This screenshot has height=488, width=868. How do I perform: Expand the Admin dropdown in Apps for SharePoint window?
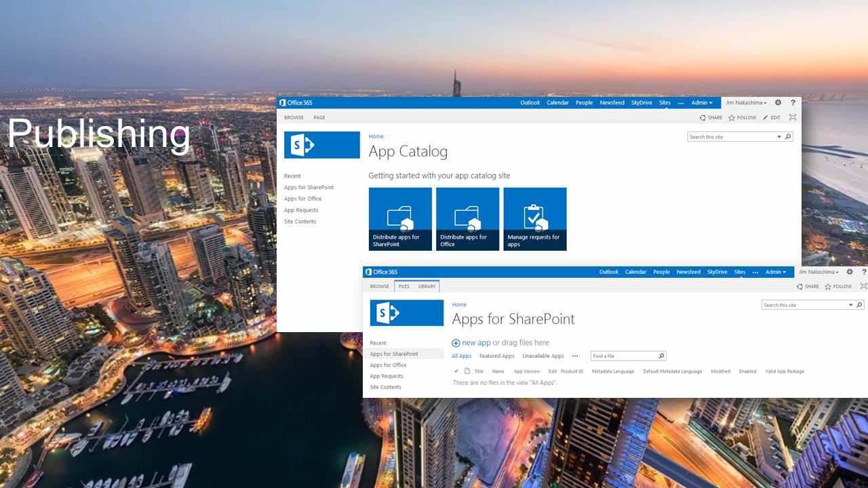pyautogui.click(x=776, y=272)
